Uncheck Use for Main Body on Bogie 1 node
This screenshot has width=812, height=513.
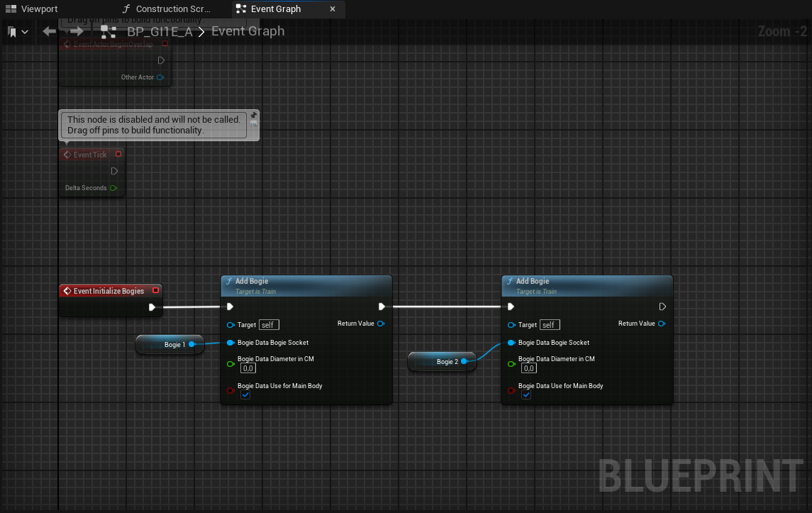tap(245, 395)
